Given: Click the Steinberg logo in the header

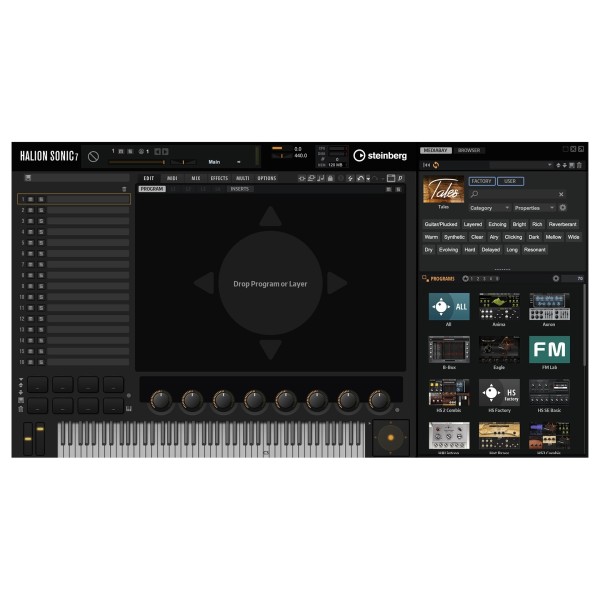Looking at the screenshot, I should tap(380, 155).
